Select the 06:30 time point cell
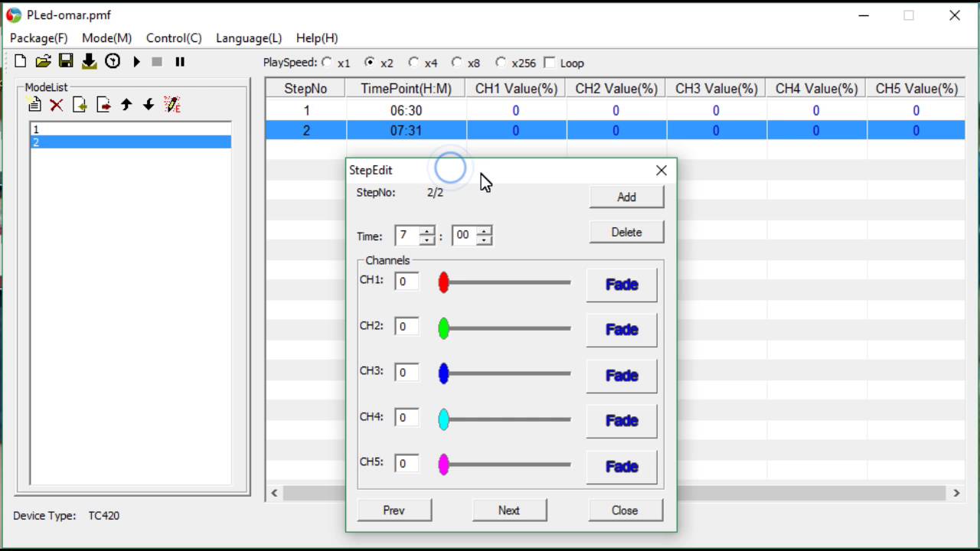Image resolution: width=980 pixels, height=551 pixels. pyautogui.click(x=406, y=111)
